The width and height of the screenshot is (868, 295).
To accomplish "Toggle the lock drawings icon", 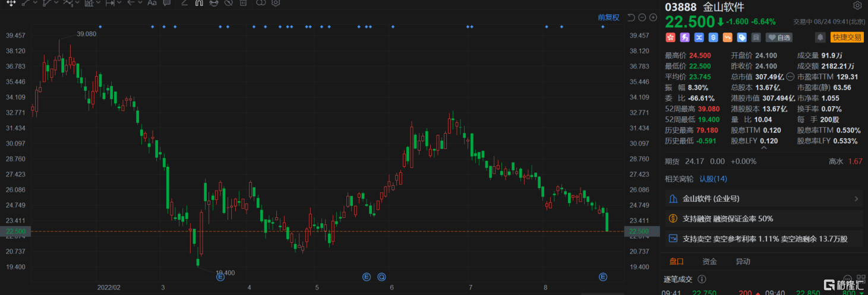I will click(x=214, y=3).
